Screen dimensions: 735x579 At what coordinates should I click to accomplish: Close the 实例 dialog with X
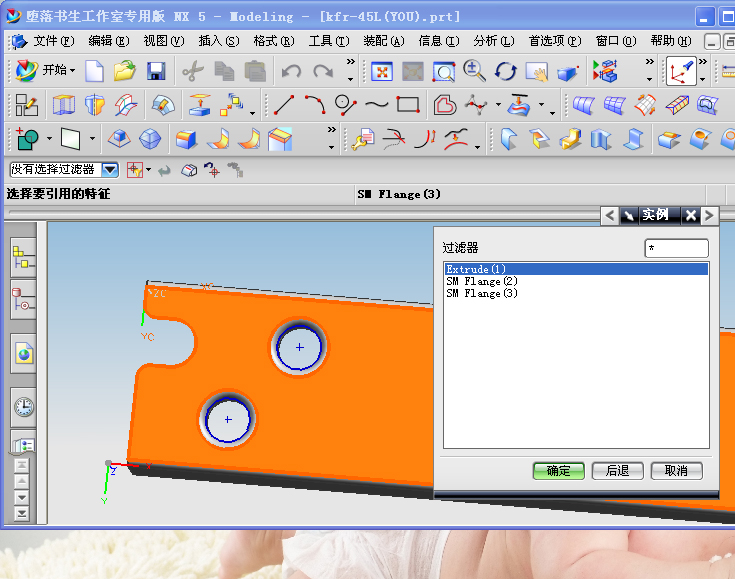click(690, 216)
